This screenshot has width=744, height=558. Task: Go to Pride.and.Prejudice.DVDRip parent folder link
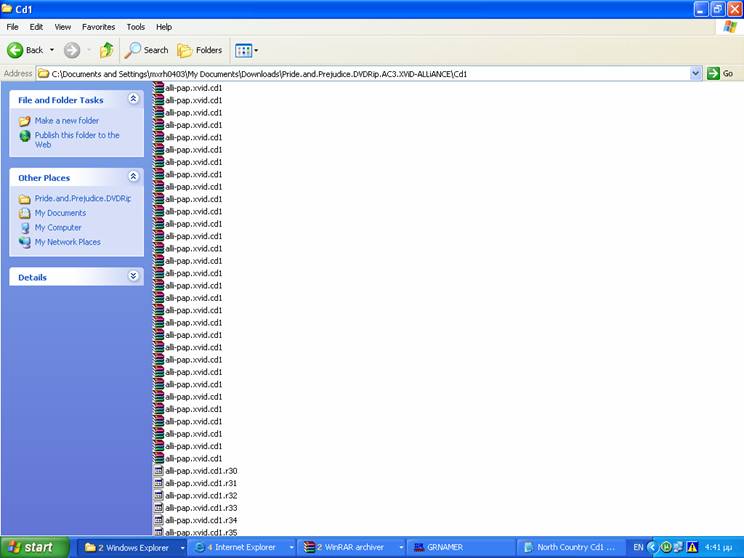pyautogui.click(x=83, y=198)
